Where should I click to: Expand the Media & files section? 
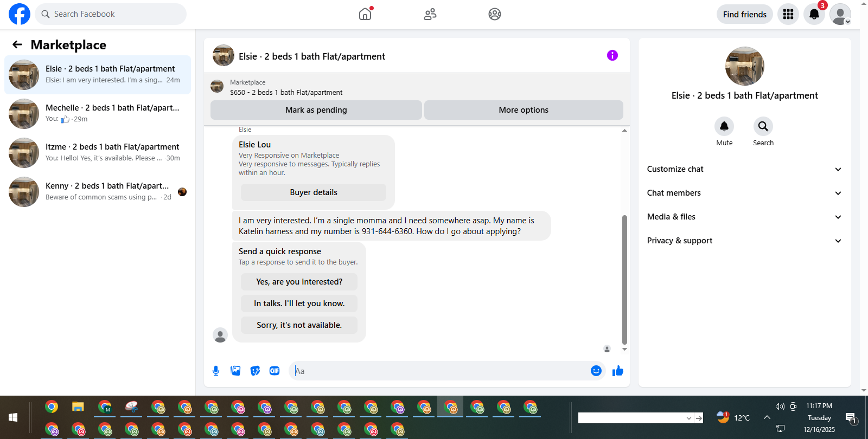[745, 217]
